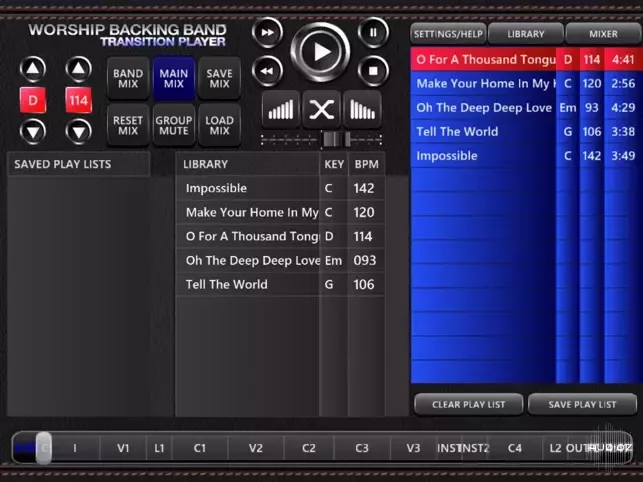The height and width of the screenshot is (482, 643).
Task: Select Make Your Home playlist entry
Action: (x=527, y=84)
